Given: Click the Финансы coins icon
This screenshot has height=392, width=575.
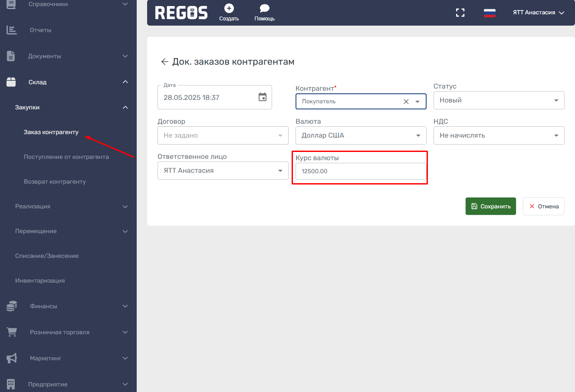Looking at the screenshot, I should tap(12, 306).
